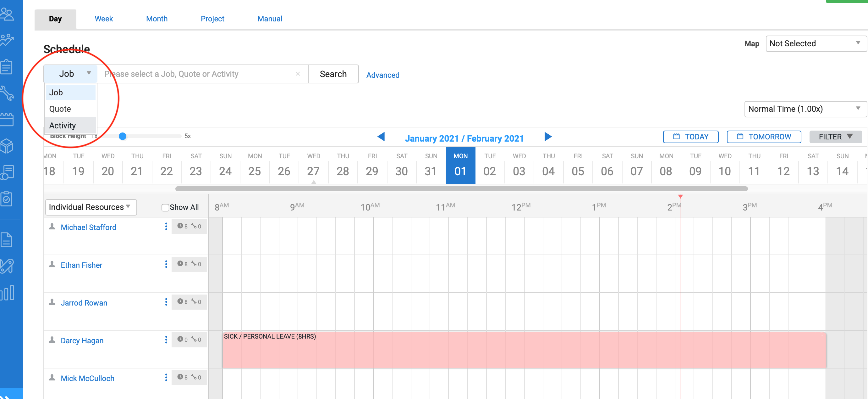Click the Block Height slider handle

coord(123,136)
